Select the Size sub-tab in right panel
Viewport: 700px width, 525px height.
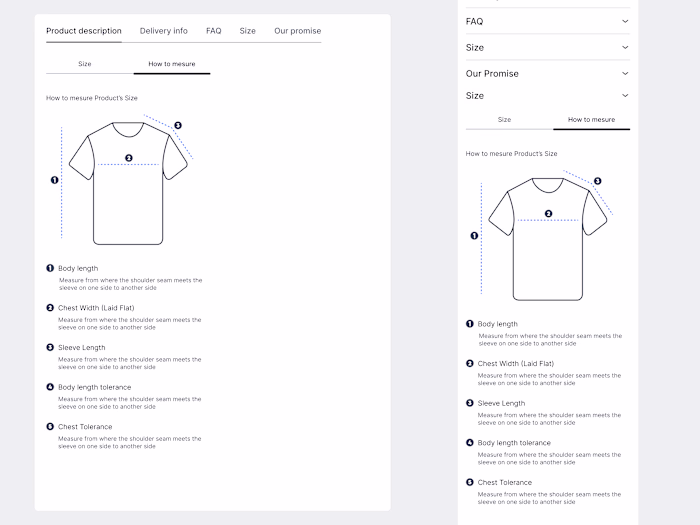pos(504,120)
